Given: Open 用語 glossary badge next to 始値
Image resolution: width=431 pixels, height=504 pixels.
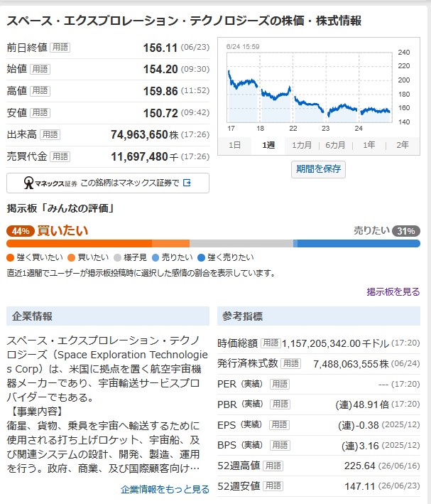Looking at the screenshot, I should click(40, 69).
